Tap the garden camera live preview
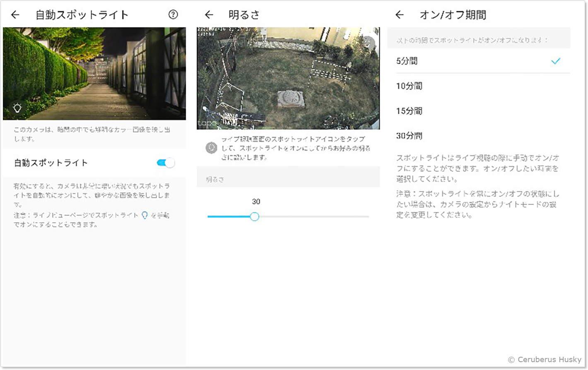The width and height of the screenshot is (588, 370). (288, 78)
